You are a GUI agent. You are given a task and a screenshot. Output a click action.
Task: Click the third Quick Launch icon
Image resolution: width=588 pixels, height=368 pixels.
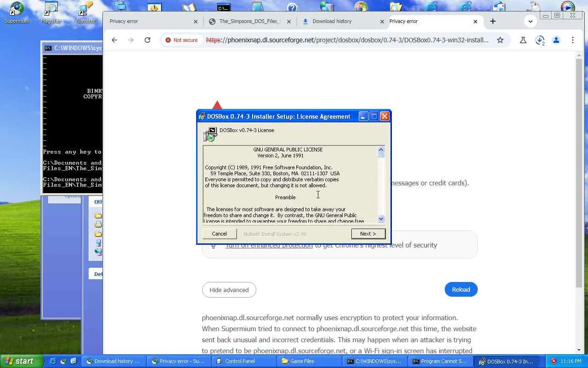(73, 361)
